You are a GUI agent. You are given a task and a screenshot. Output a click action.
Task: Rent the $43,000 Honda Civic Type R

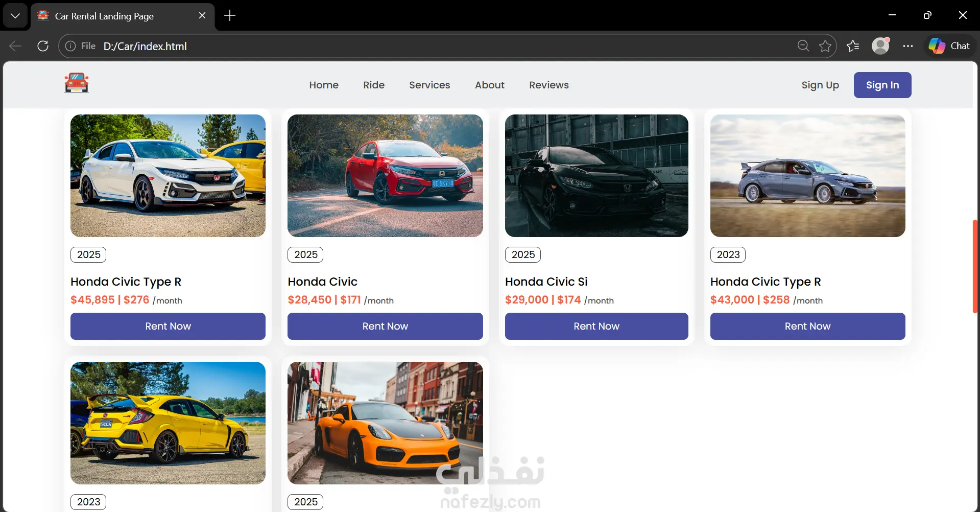(x=808, y=326)
